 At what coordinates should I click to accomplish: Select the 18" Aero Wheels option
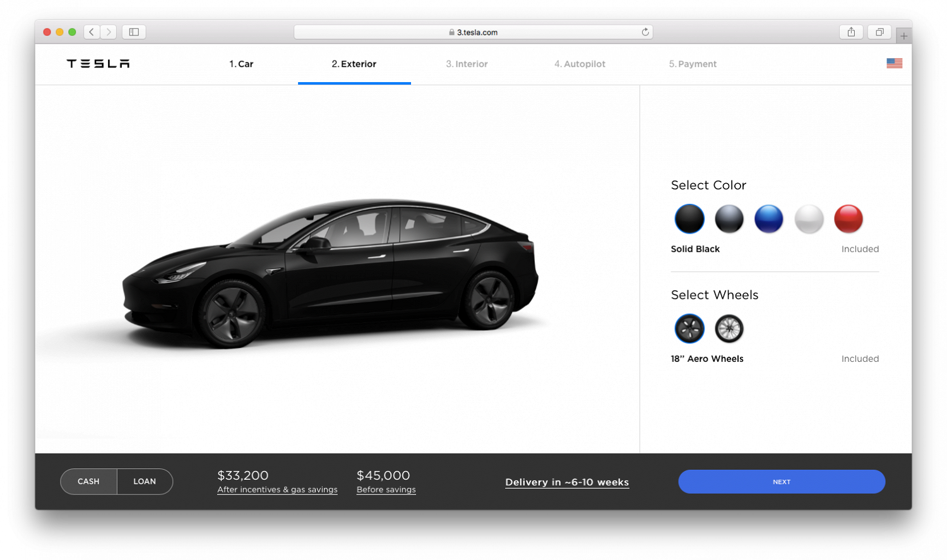click(689, 329)
